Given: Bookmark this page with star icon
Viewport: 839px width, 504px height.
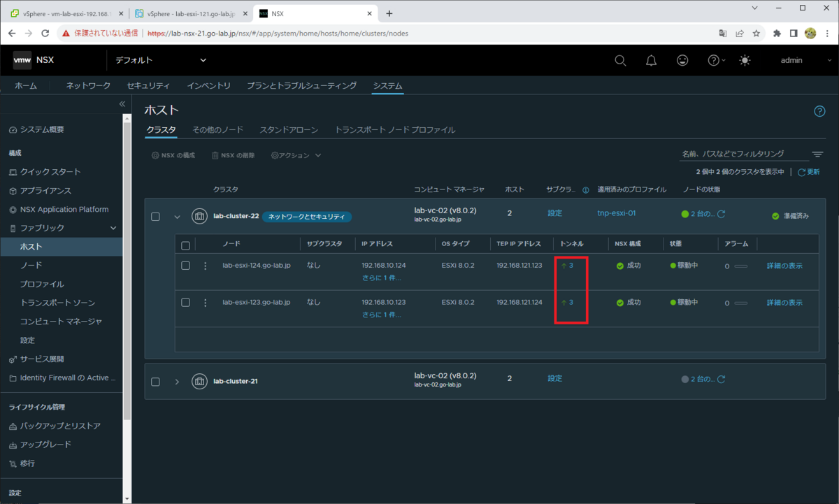Looking at the screenshot, I should pos(756,33).
